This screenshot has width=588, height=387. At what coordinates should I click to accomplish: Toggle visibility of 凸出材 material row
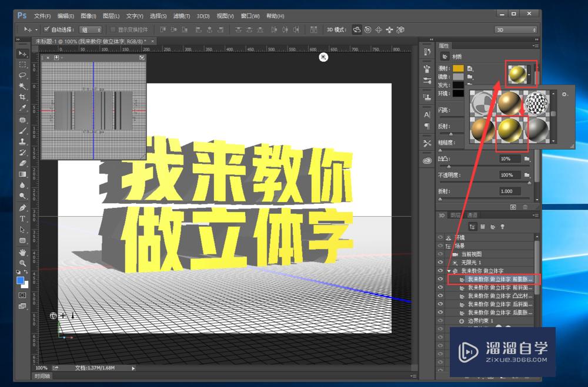[x=440, y=295]
